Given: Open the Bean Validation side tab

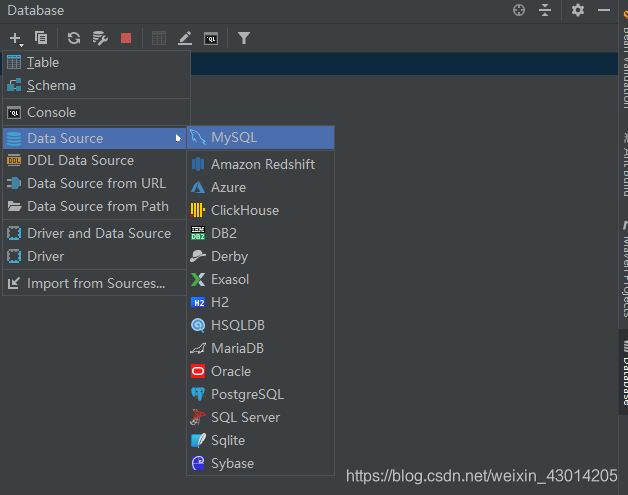Looking at the screenshot, I should [x=624, y=60].
